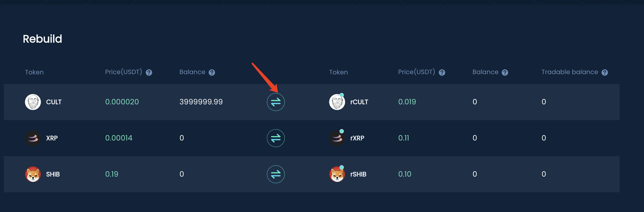This screenshot has width=644, height=212.
Task: Click the CULT token logo
Action: tap(33, 102)
